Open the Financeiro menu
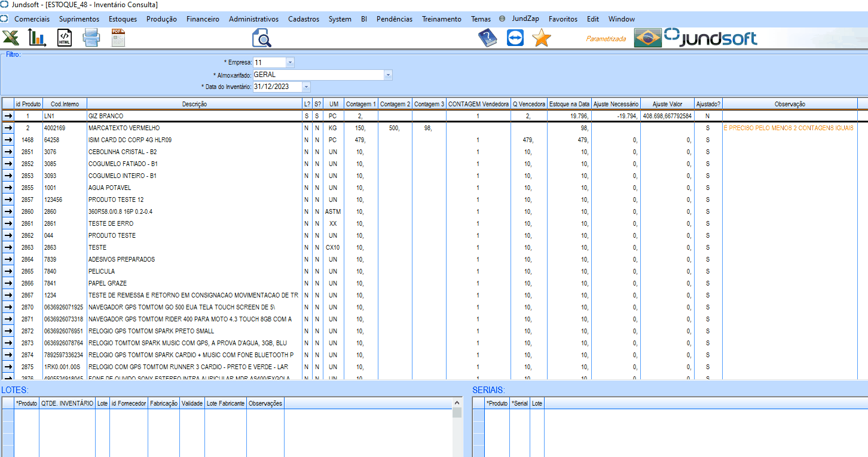This screenshot has width=868, height=457. (203, 19)
